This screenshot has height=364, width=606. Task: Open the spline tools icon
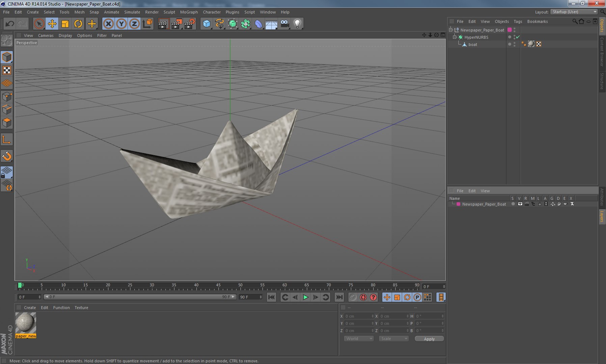220,24
